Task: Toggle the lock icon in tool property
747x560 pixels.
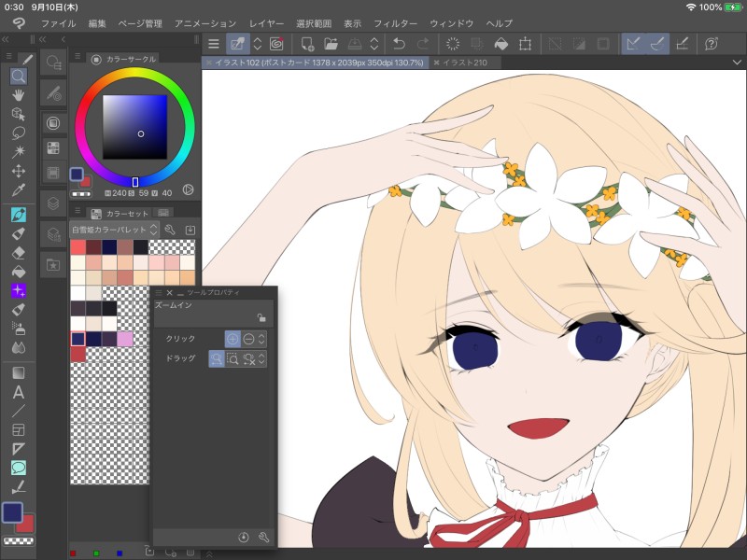Action: 261,317
